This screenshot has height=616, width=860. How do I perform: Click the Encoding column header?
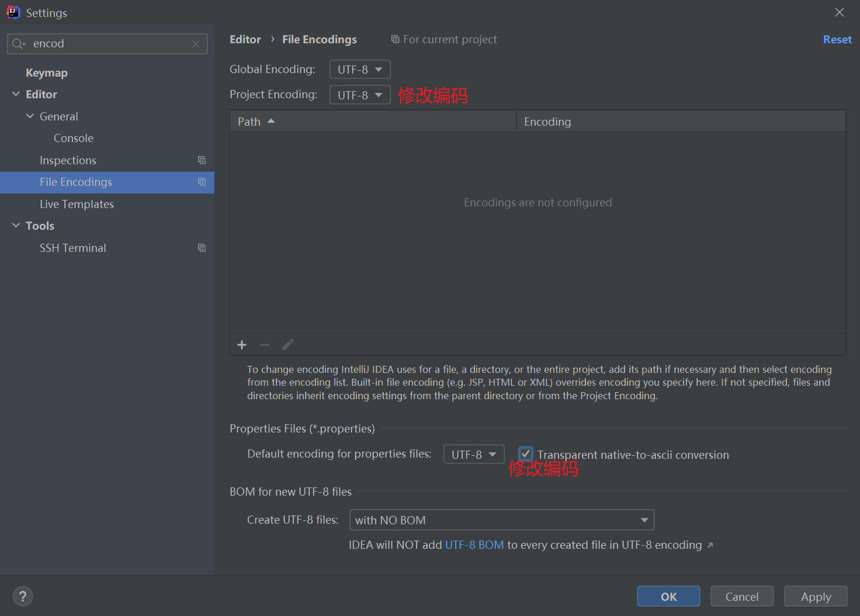click(x=681, y=121)
